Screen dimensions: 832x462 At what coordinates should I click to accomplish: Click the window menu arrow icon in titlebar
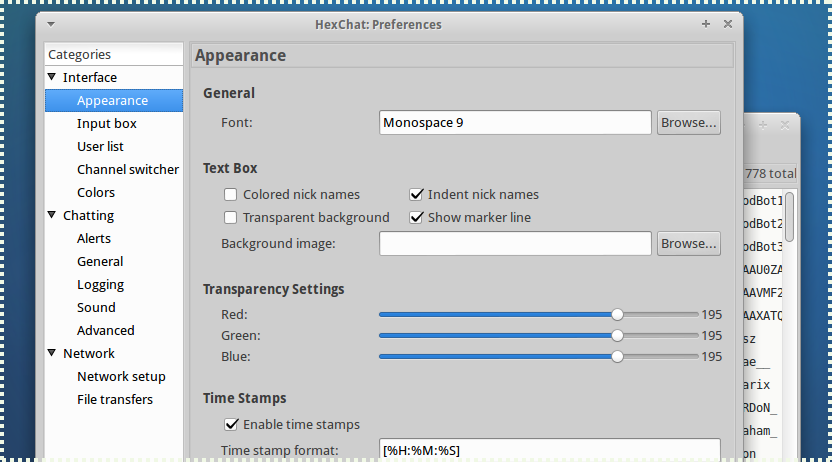click(51, 24)
